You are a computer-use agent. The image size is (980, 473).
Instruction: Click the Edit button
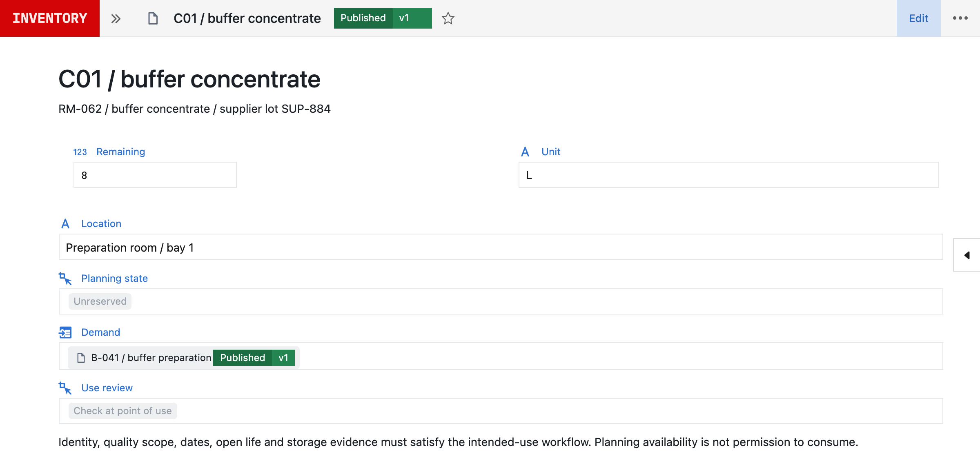pyautogui.click(x=918, y=18)
